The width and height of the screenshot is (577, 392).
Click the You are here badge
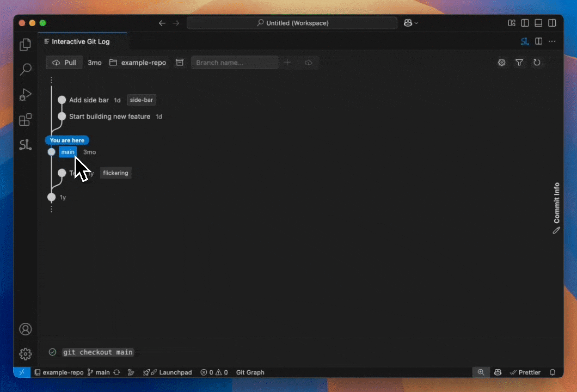[67, 140]
